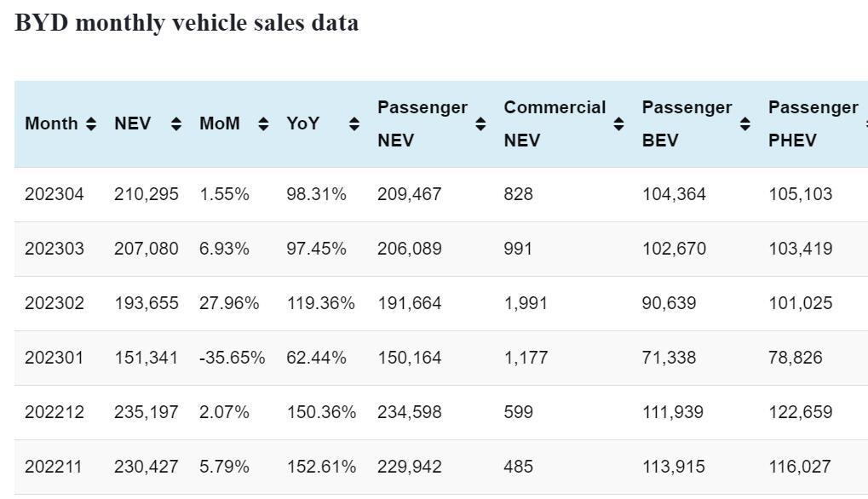This screenshot has width=868, height=499.
Task: Sort table by Month column arrows
Action: [91, 124]
